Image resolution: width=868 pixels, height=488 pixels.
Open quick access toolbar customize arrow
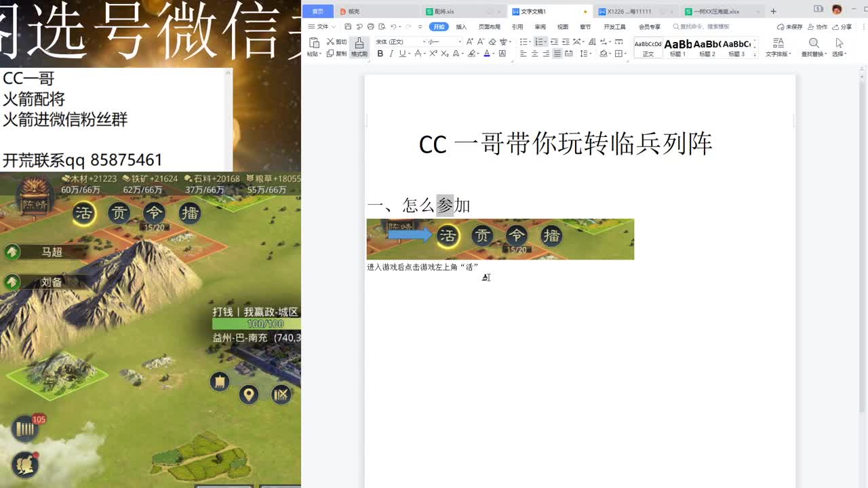point(420,26)
